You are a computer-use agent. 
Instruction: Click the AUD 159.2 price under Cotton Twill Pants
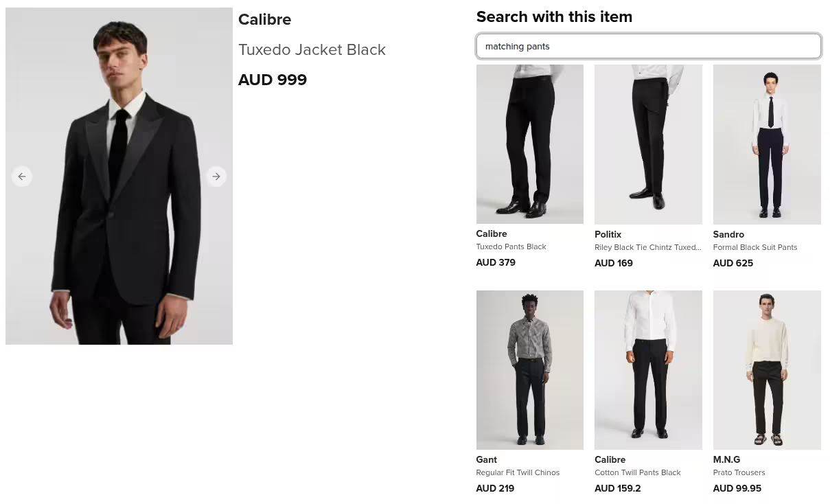coord(617,488)
